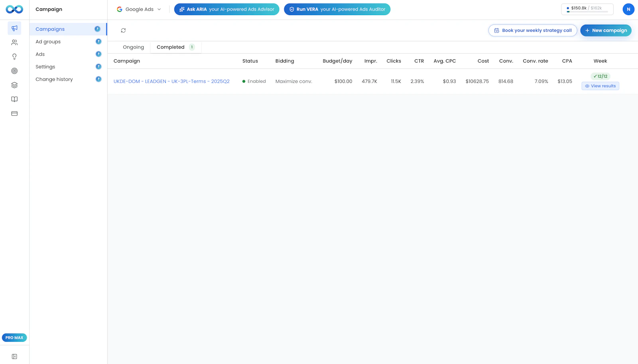Click the Cost column header
638x364 pixels.
(483, 61)
